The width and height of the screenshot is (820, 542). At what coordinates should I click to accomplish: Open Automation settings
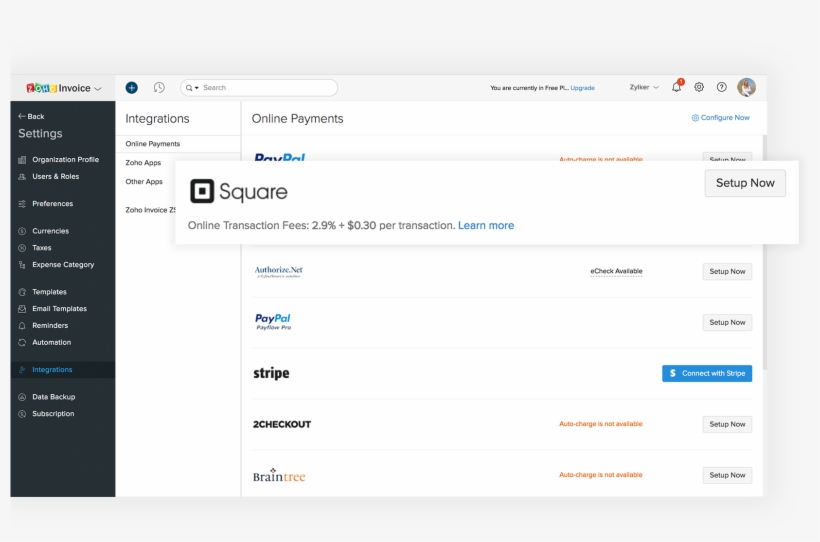51,342
